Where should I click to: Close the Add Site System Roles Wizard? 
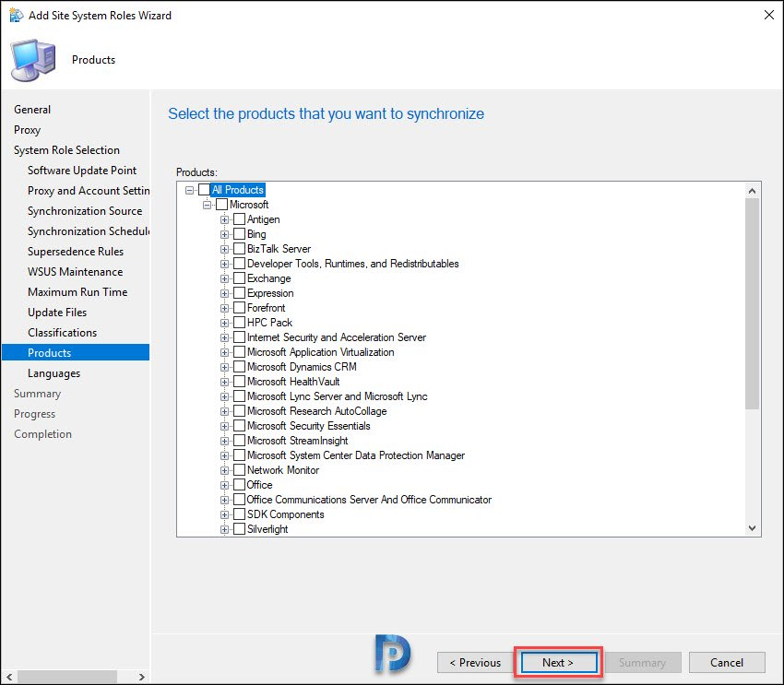(x=769, y=15)
